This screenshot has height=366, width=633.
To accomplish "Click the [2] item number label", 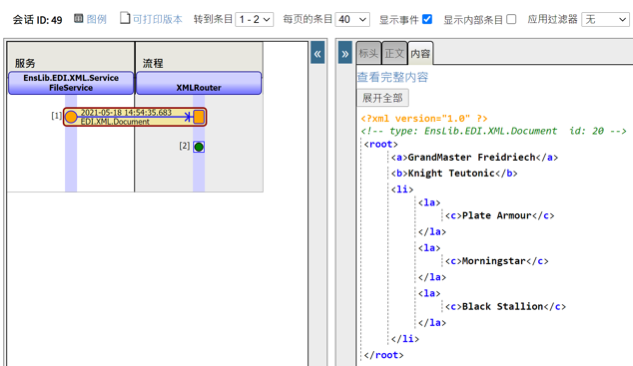I will click(184, 146).
